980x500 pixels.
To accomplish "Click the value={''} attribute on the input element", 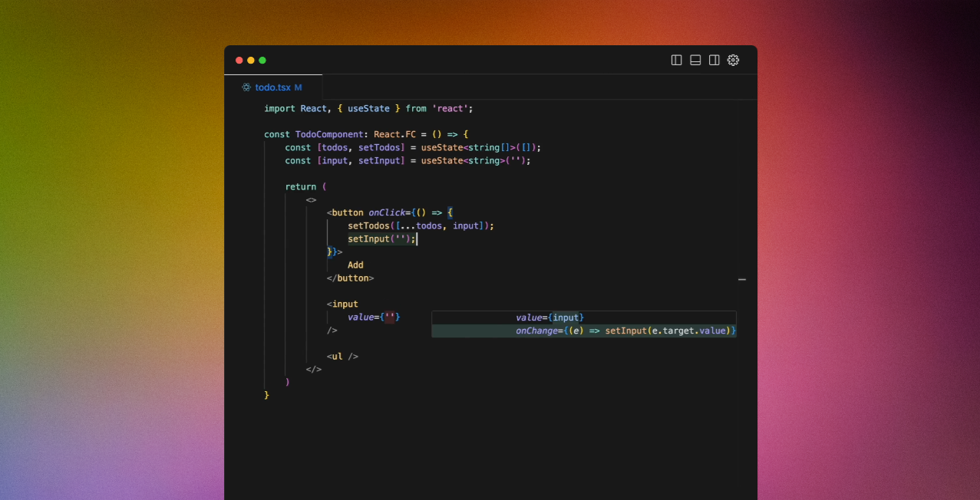I will point(374,317).
